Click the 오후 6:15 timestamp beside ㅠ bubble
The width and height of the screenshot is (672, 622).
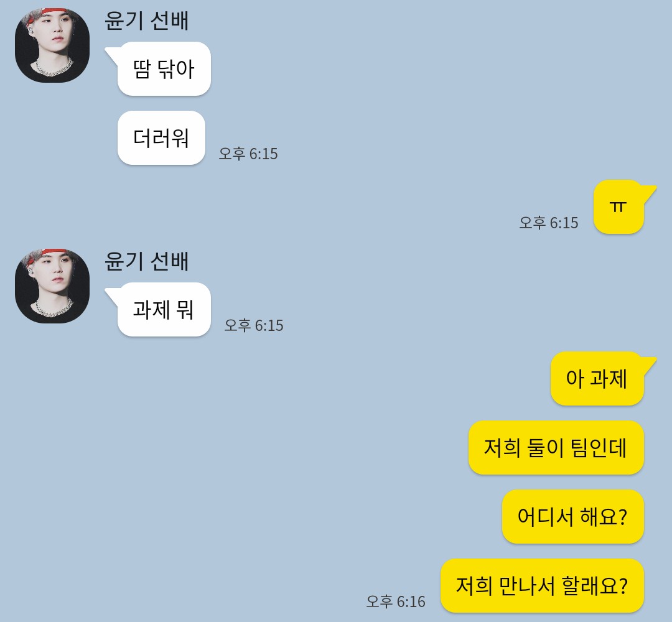point(549,223)
